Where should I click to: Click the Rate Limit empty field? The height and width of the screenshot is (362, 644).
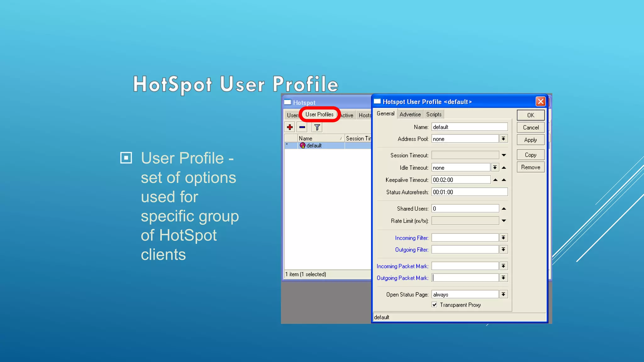point(465,221)
